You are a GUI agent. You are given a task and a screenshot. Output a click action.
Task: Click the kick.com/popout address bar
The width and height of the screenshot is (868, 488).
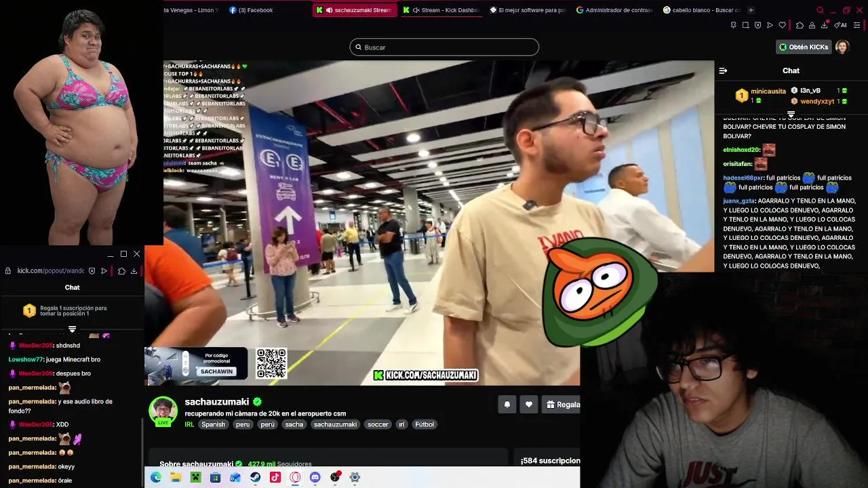(x=51, y=270)
